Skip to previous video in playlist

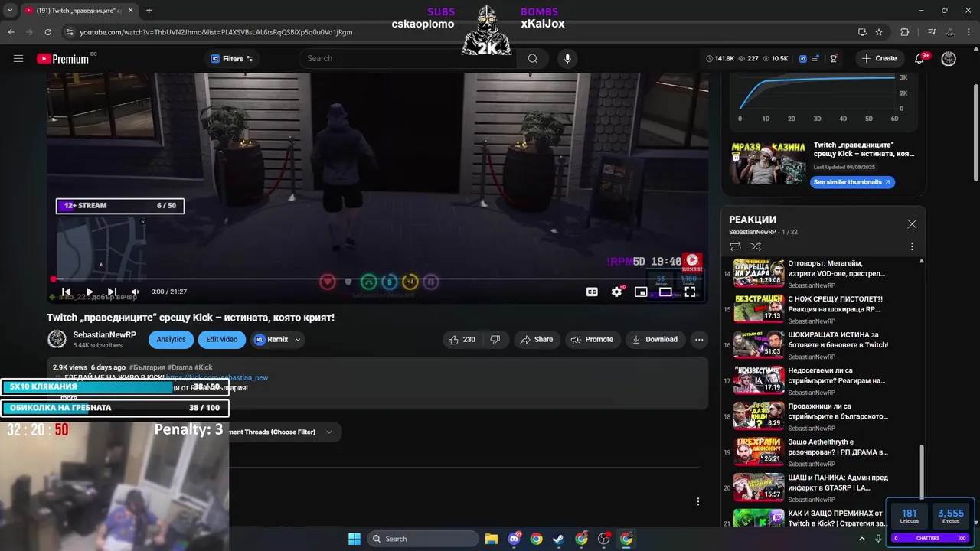67,292
